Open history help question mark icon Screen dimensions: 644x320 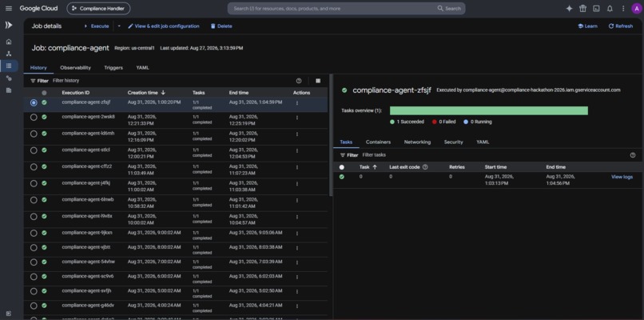coord(299,81)
